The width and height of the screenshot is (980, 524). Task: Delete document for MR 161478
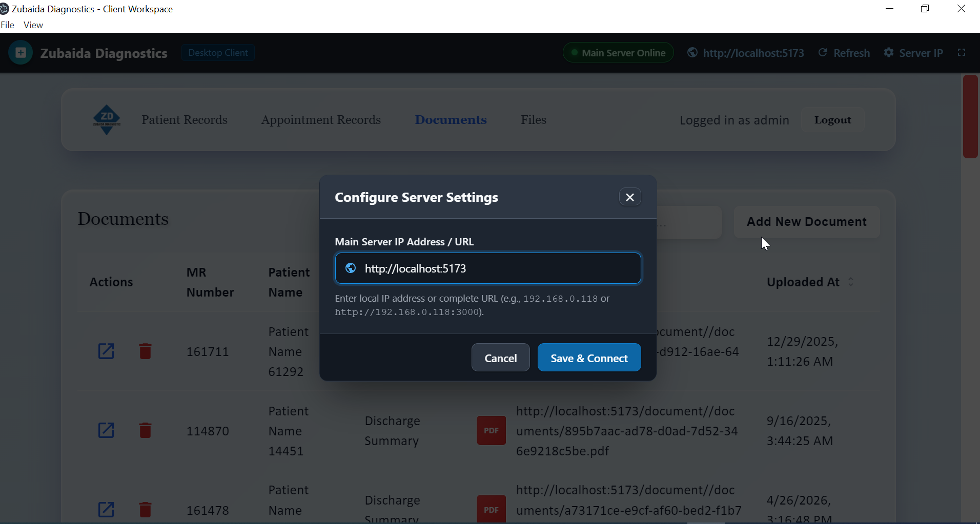[145, 510]
